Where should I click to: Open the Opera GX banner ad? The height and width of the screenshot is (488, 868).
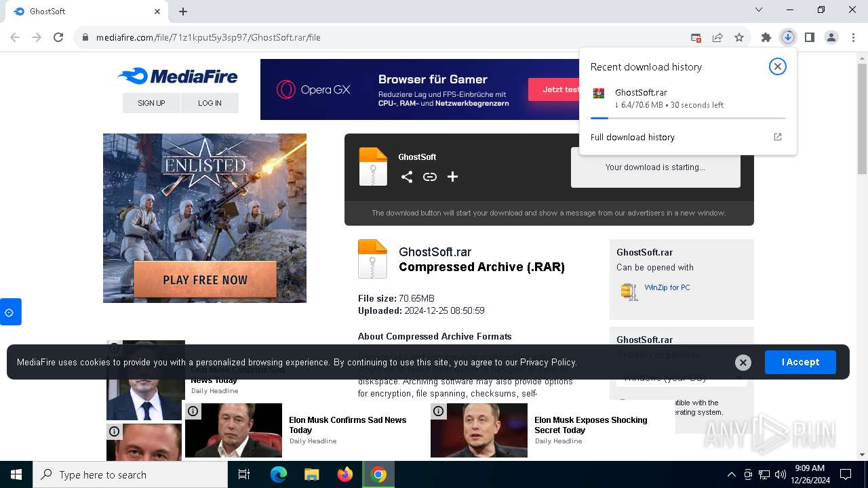click(x=419, y=89)
